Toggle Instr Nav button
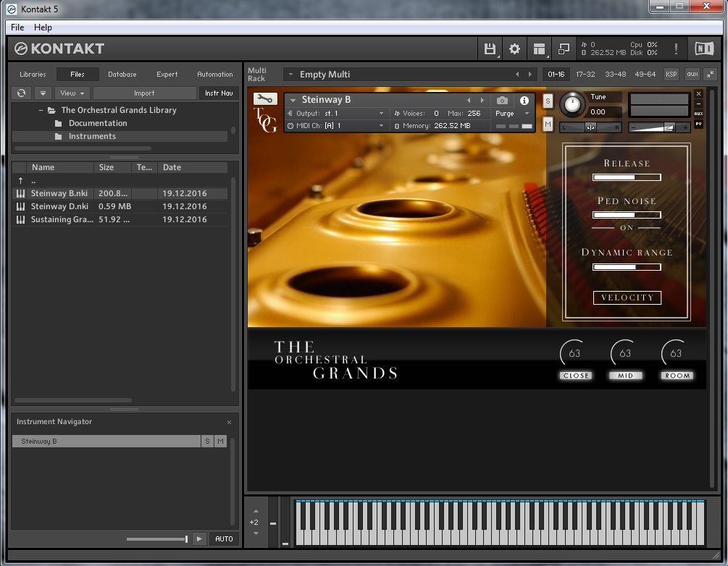Viewport: 728px width, 566px height. (219, 93)
